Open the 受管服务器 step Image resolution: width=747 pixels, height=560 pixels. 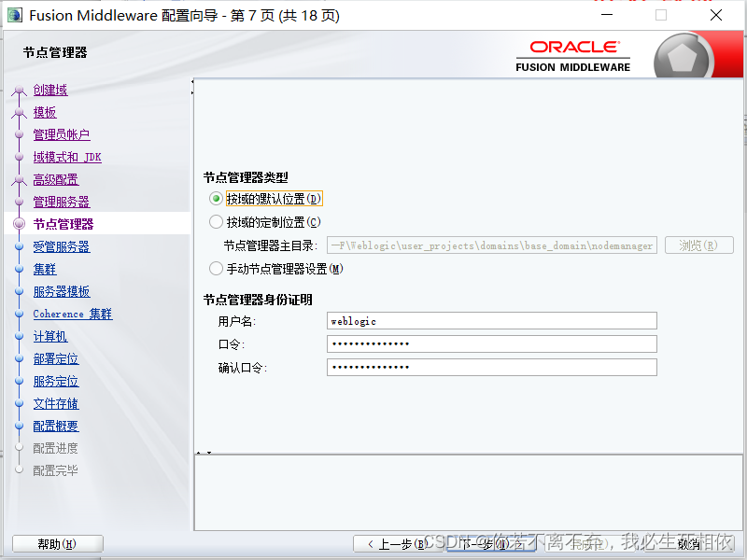pyautogui.click(x=62, y=246)
